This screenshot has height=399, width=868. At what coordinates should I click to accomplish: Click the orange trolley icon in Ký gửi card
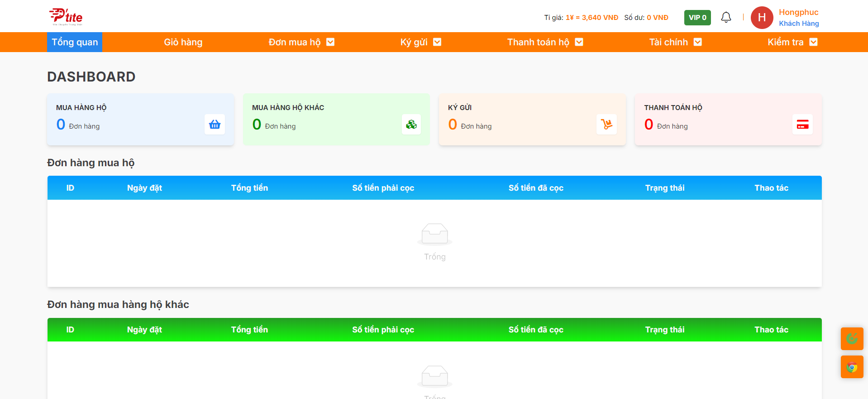pos(606,124)
